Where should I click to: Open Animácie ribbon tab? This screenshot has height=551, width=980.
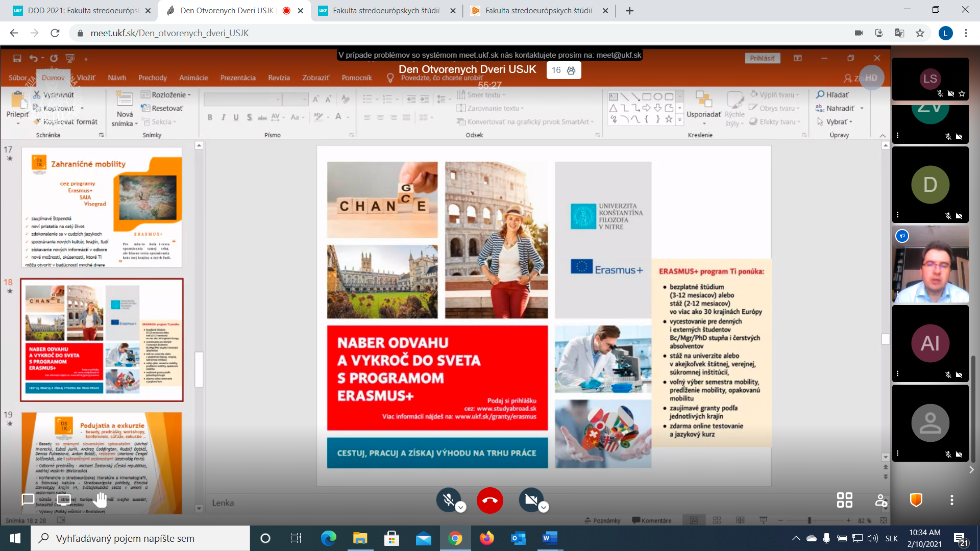tap(193, 78)
